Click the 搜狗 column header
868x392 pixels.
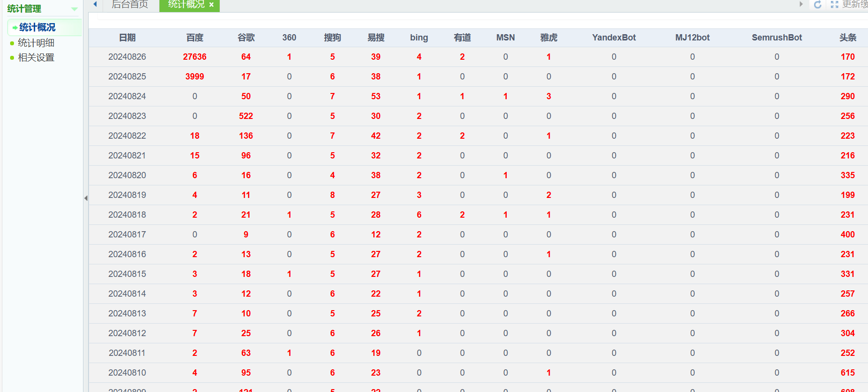(x=332, y=38)
